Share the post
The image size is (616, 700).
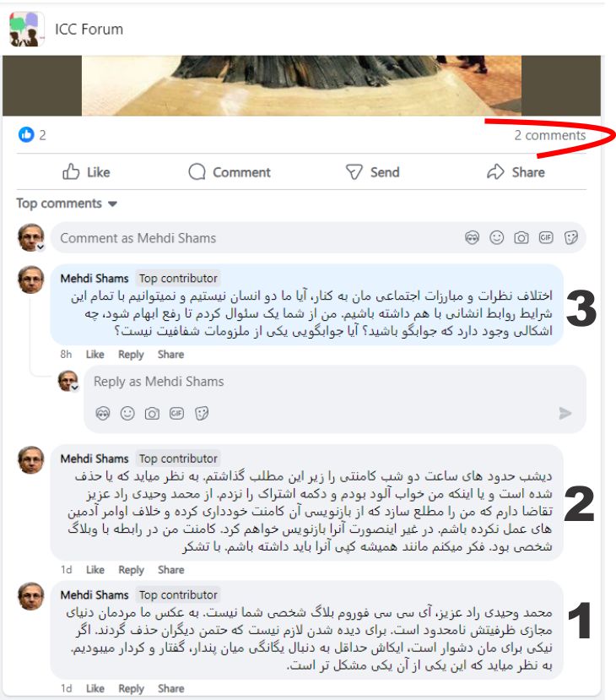(516, 172)
